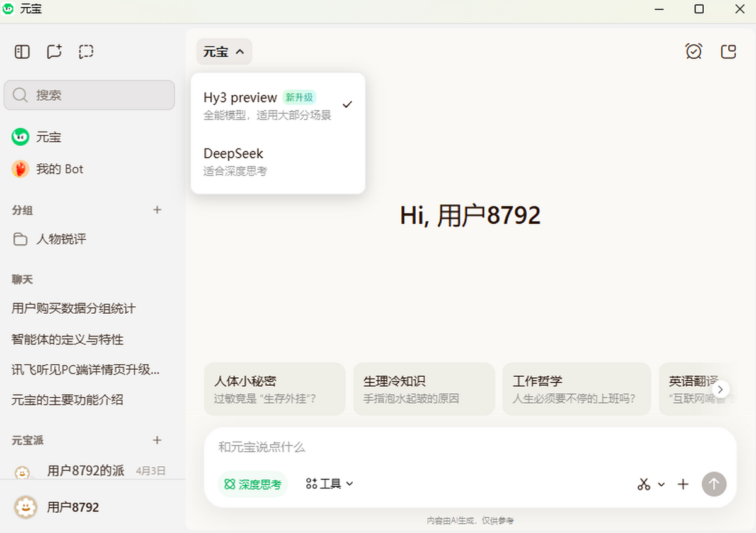
Task: Open the 人物锐评 folder group
Action: coord(89,239)
